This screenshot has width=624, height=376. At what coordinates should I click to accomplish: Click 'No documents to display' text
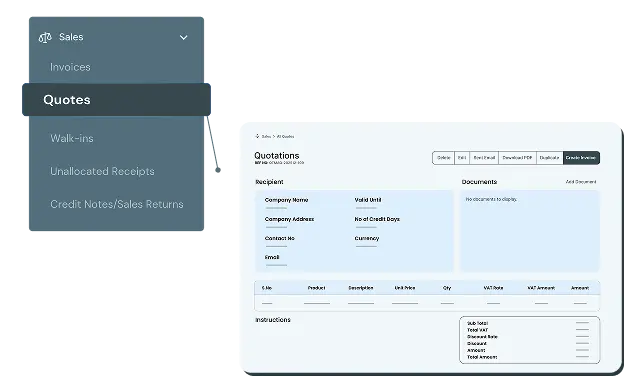pyautogui.click(x=491, y=199)
